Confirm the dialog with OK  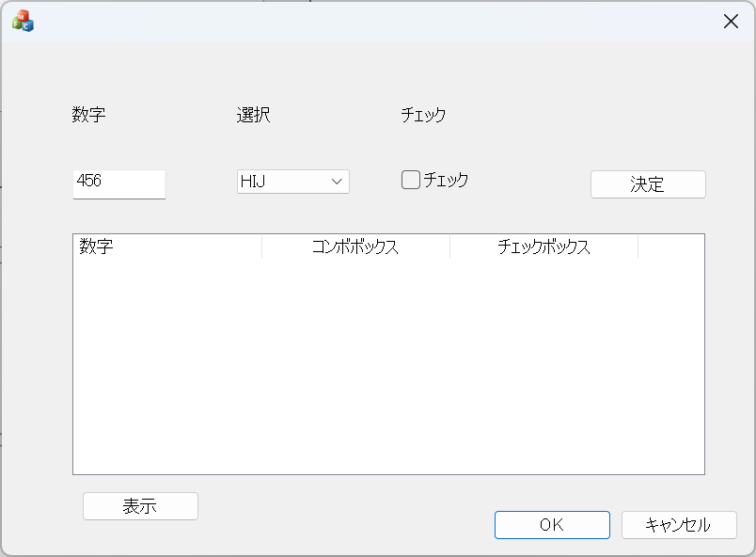(x=552, y=525)
